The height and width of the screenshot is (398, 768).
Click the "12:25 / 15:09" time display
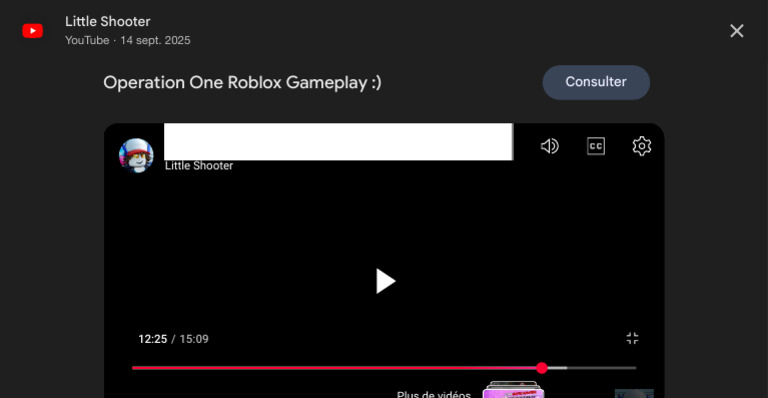tap(173, 339)
